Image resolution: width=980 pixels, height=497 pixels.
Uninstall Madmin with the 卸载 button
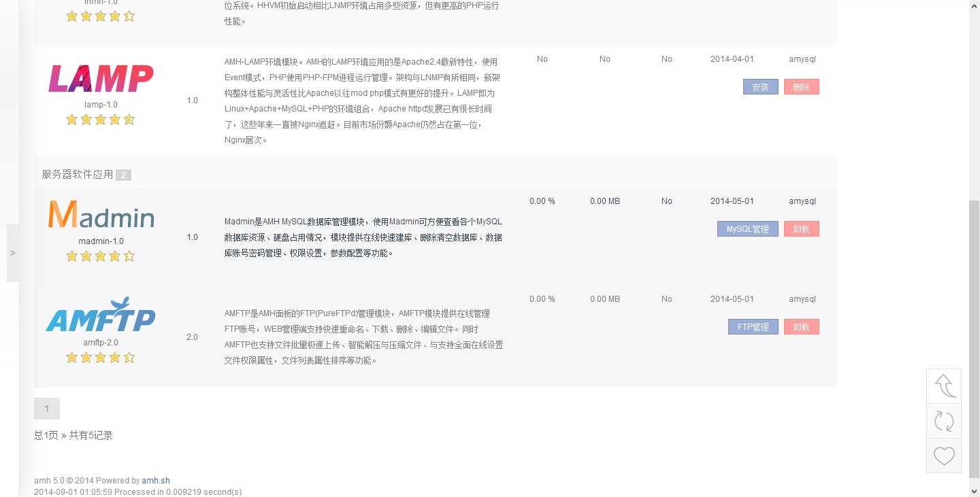click(x=801, y=229)
